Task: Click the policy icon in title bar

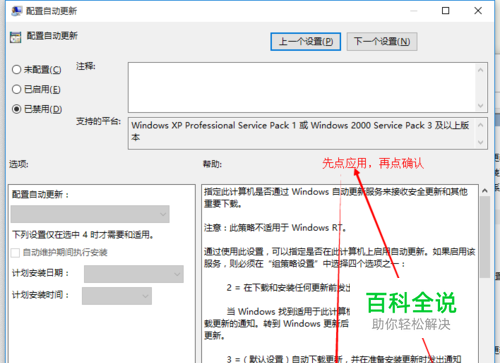Action: pos(16,11)
